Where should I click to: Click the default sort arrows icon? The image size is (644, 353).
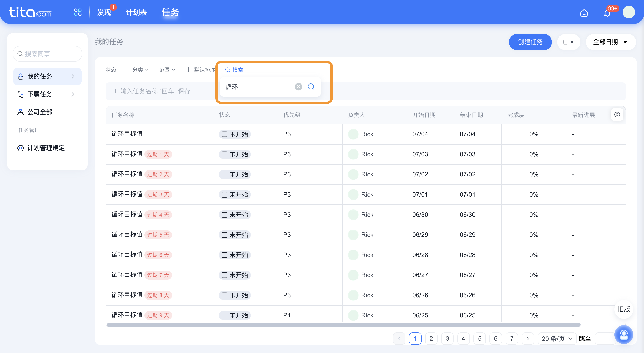(x=189, y=70)
